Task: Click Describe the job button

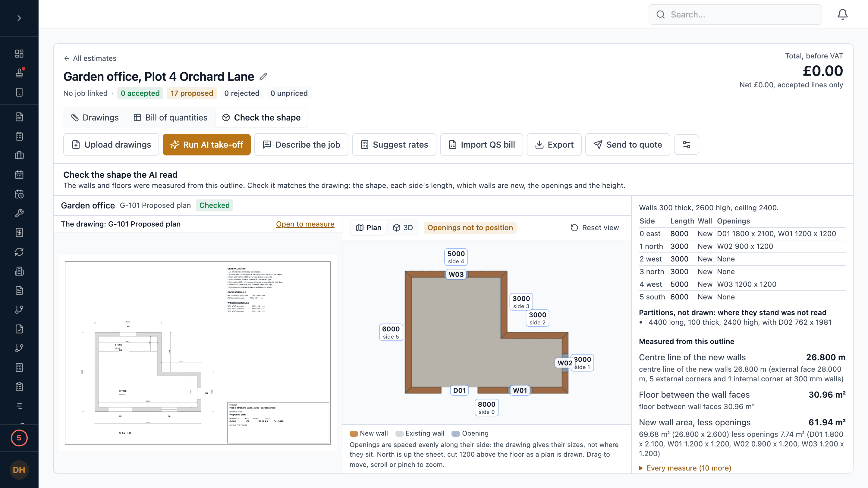Action: click(x=301, y=145)
